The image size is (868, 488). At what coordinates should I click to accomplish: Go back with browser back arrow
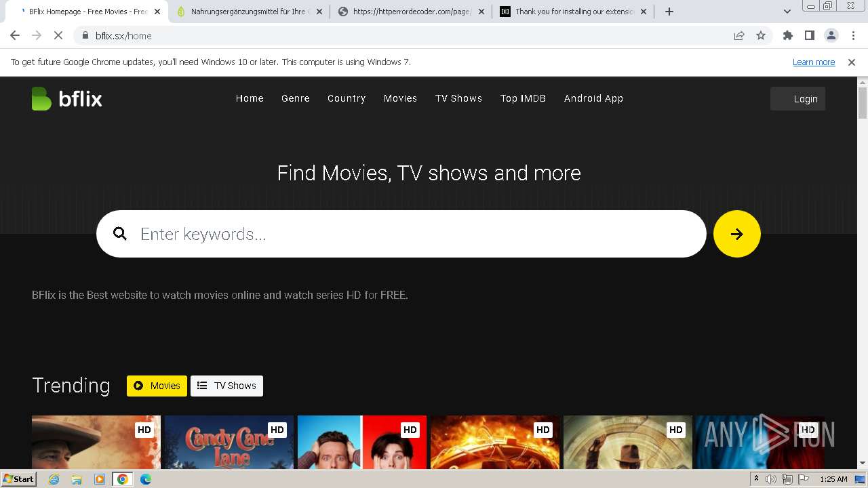click(15, 36)
